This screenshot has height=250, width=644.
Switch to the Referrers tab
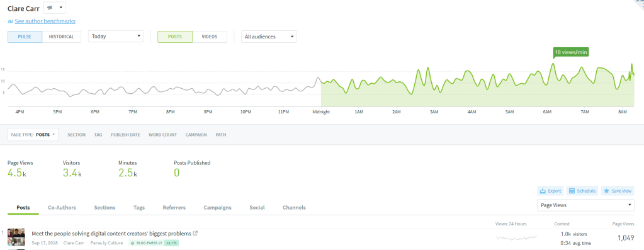174,208
